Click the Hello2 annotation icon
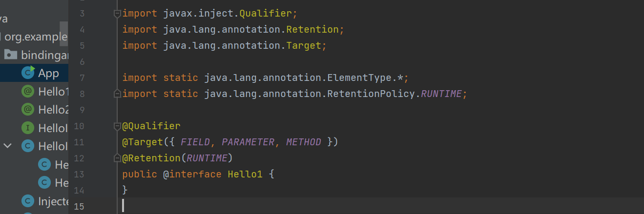This screenshot has width=644, height=214. click(28, 109)
